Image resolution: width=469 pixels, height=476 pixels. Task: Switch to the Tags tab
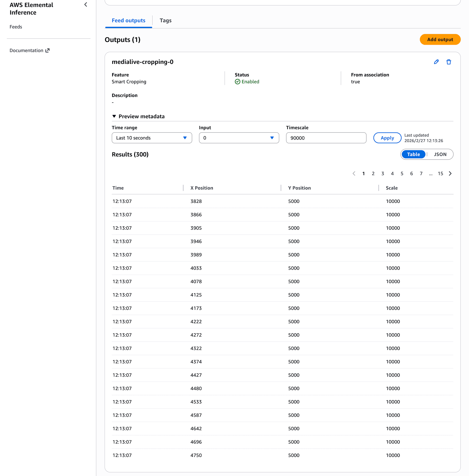pyautogui.click(x=165, y=20)
